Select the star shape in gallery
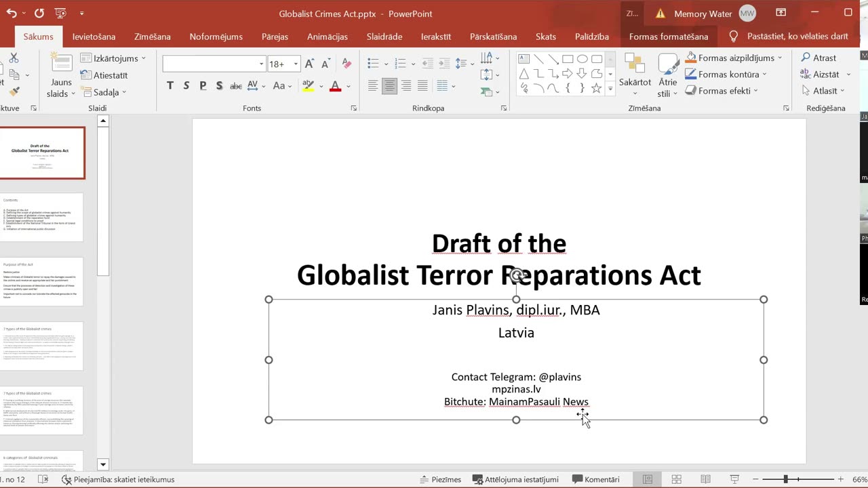The width and height of the screenshot is (868, 488). [597, 88]
